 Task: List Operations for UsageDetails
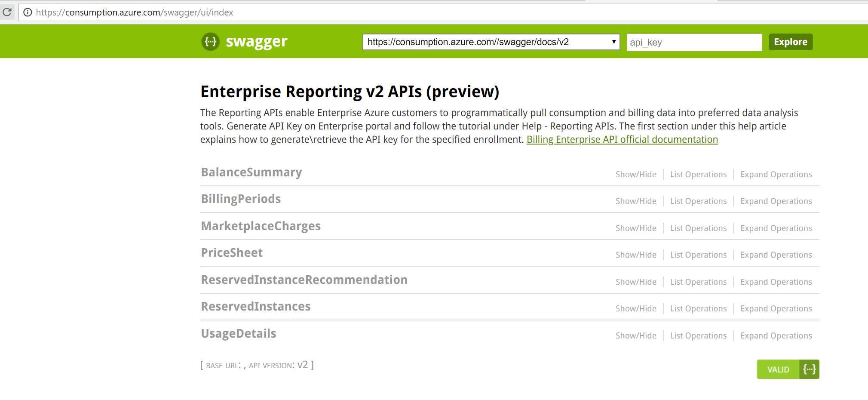[x=698, y=335]
